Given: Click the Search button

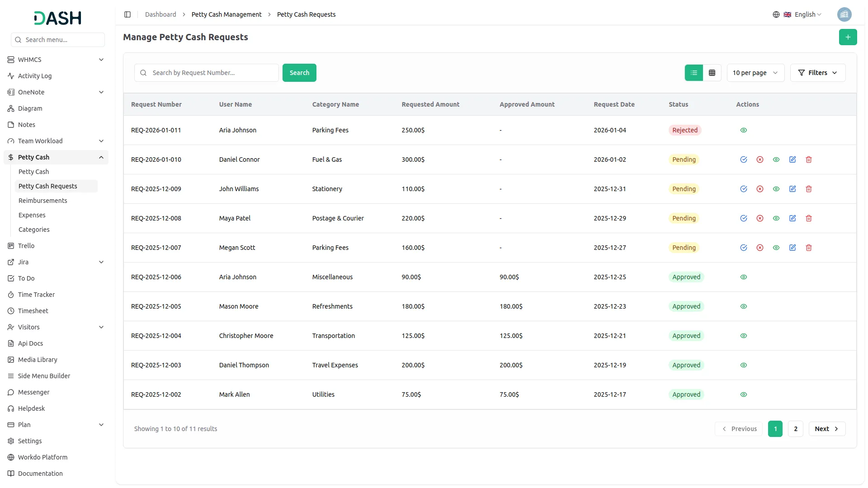Looking at the screenshot, I should [x=299, y=72].
